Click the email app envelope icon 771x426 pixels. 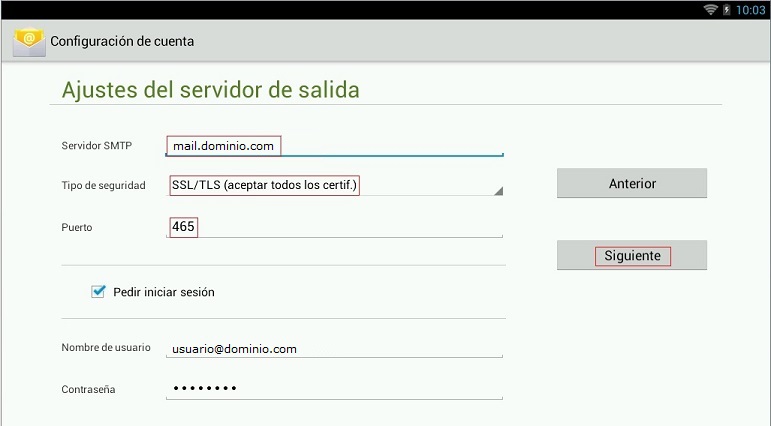pos(29,42)
